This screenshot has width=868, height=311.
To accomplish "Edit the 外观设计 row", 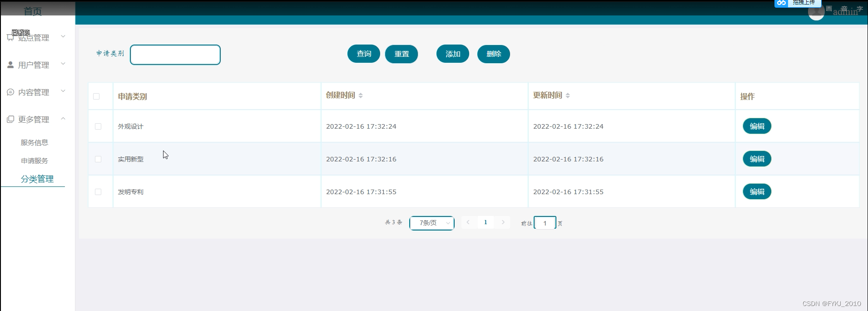I will 757,126.
